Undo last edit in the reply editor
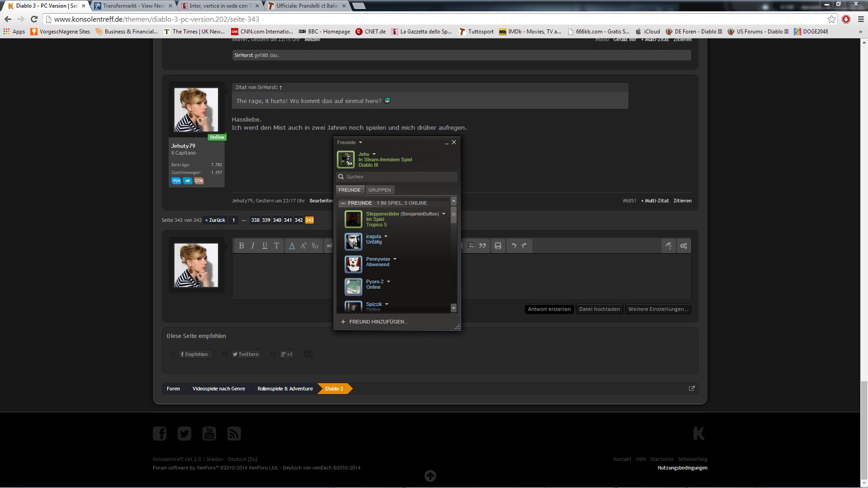The image size is (868, 488). coord(513,246)
